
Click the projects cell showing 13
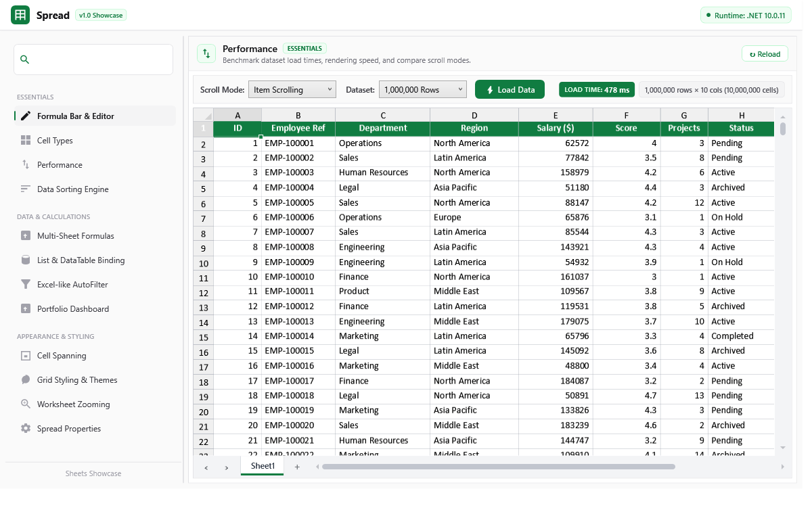click(x=684, y=396)
